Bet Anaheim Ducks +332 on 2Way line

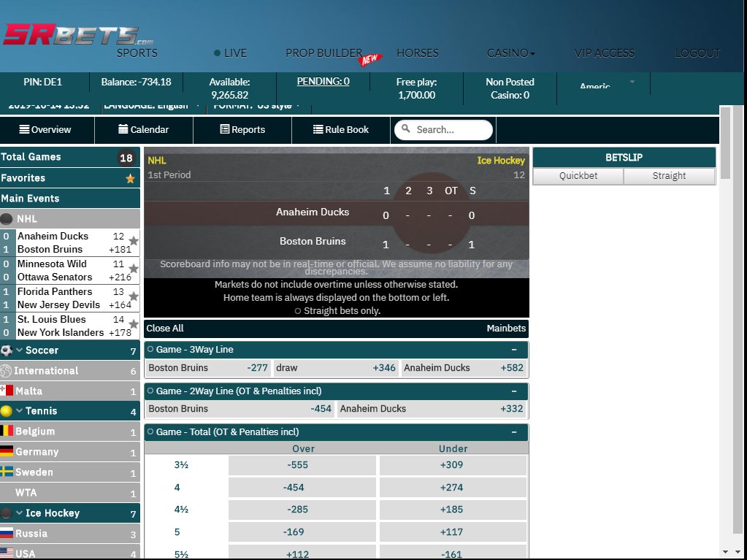tap(432, 409)
